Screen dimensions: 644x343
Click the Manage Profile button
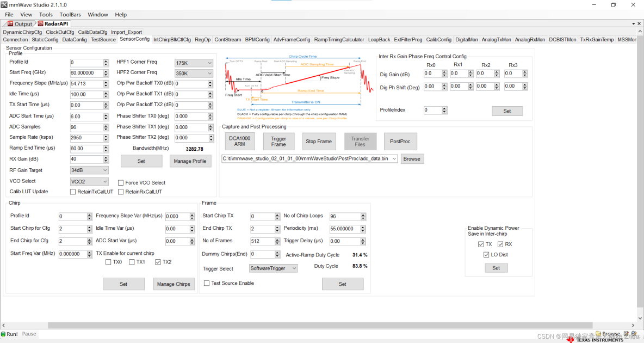[190, 161]
